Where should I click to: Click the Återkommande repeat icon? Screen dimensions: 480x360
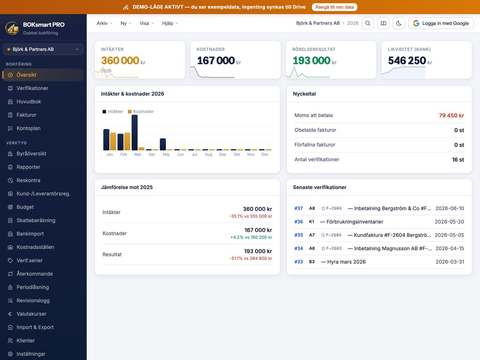10,274
